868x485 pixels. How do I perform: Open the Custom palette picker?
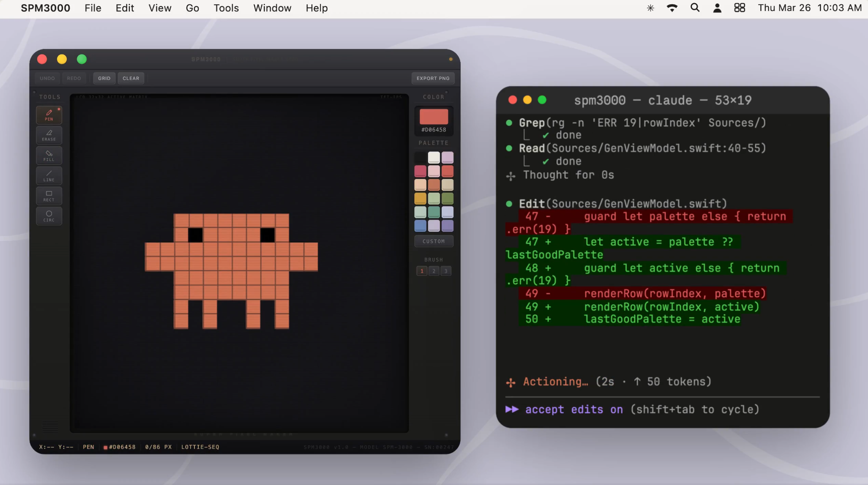(x=434, y=241)
